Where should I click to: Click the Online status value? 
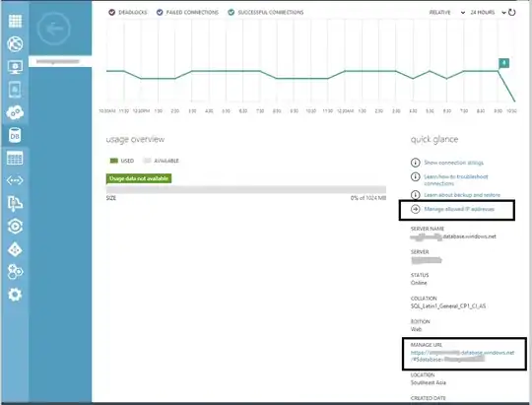tap(419, 283)
